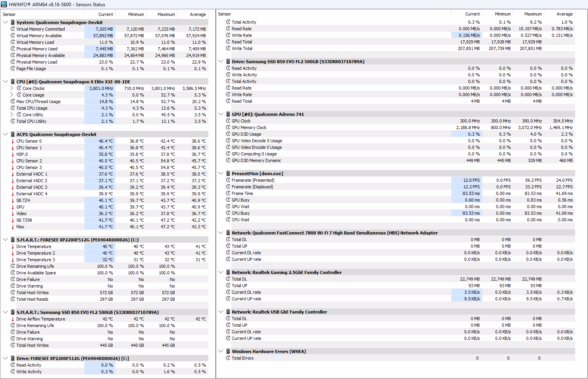588x379 pixels.
Task: Click the thermometer icon beside CPU Sensor 0
Action: pyautogui.click(x=13, y=141)
